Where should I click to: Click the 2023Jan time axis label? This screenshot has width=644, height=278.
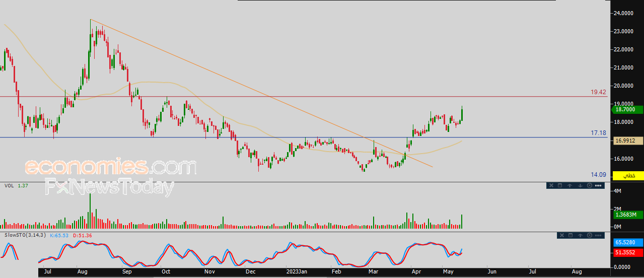[297, 272]
